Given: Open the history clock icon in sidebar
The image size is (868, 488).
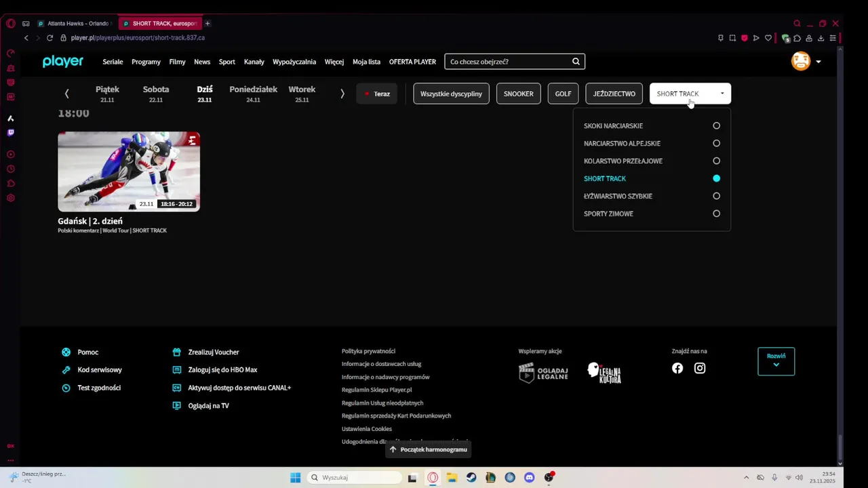Looking at the screenshot, I should point(10,169).
